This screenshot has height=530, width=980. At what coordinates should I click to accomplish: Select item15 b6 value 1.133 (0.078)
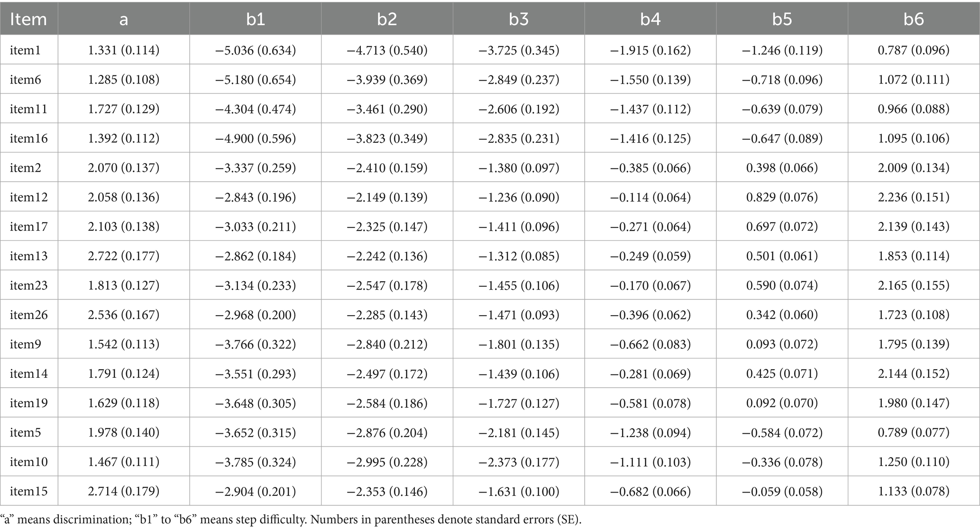914,491
